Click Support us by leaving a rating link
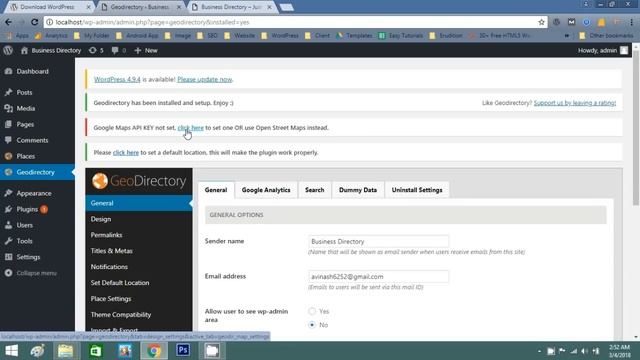This screenshot has height=360, width=640. 575,103
